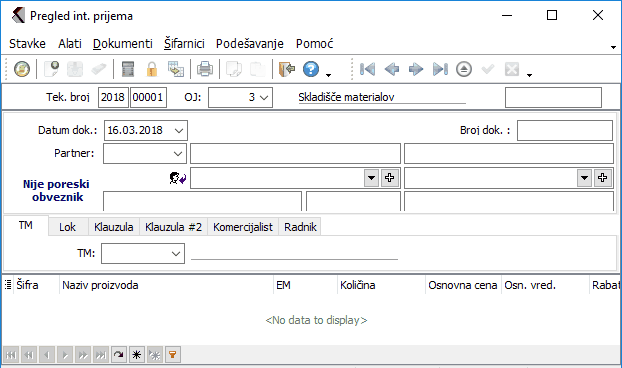
Task: Open the Šifarnici menu
Action: point(184,43)
